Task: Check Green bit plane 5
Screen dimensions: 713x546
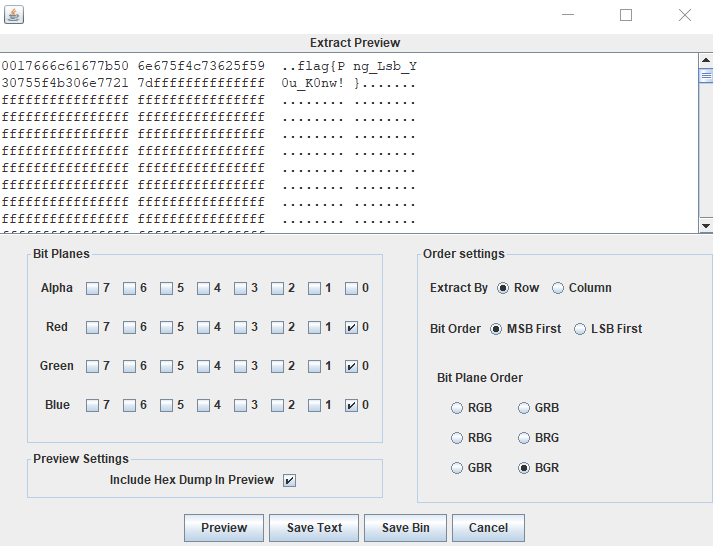Action: (166, 366)
